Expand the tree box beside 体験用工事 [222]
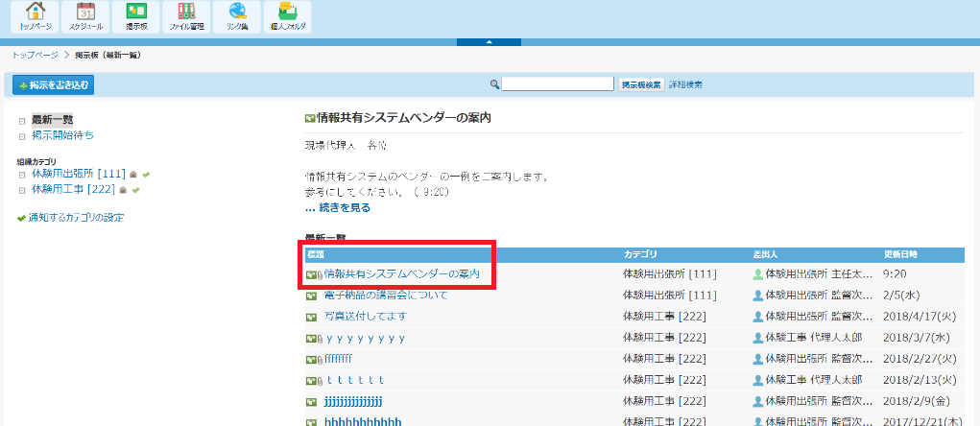 tap(22, 191)
